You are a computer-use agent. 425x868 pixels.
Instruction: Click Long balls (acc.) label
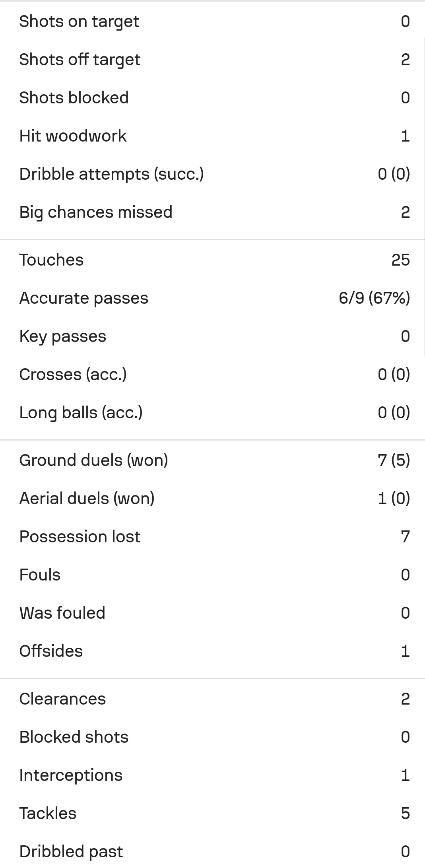pos(81,413)
